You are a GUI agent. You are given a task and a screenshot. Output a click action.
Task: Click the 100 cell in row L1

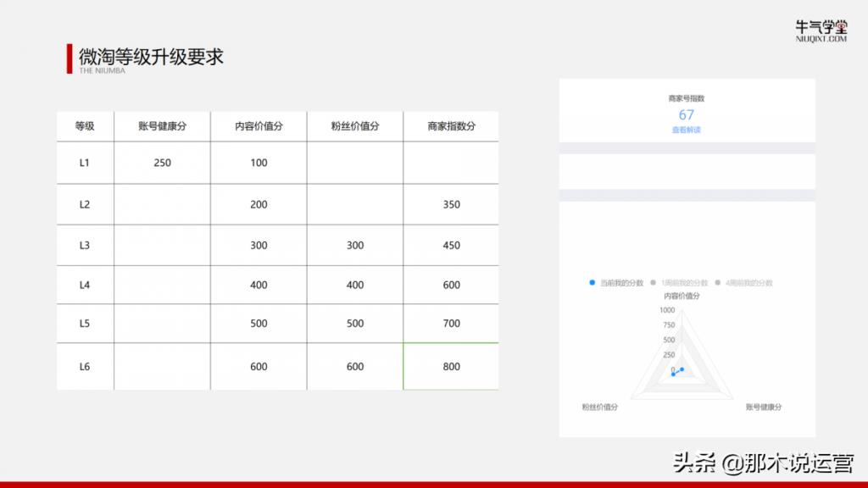click(x=259, y=163)
